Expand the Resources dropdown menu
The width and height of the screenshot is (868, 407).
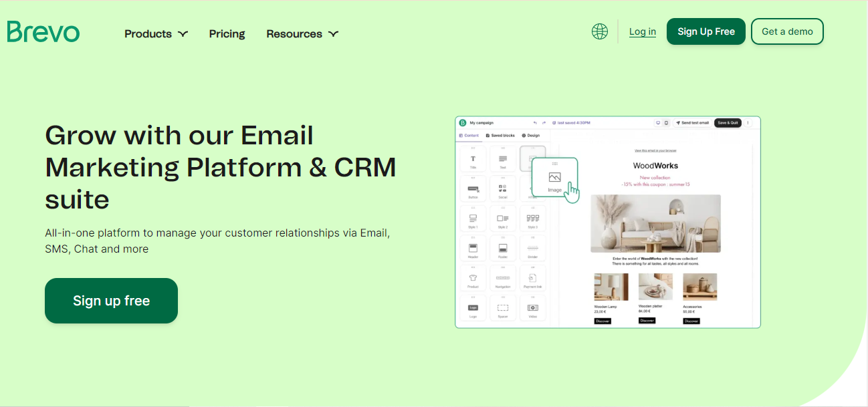click(302, 34)
